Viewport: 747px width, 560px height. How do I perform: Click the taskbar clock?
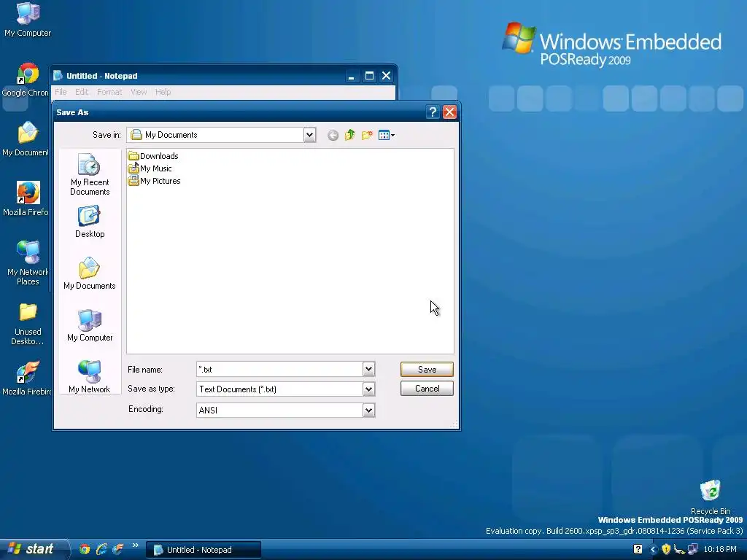pyautogui.click(x=720, y=549)
